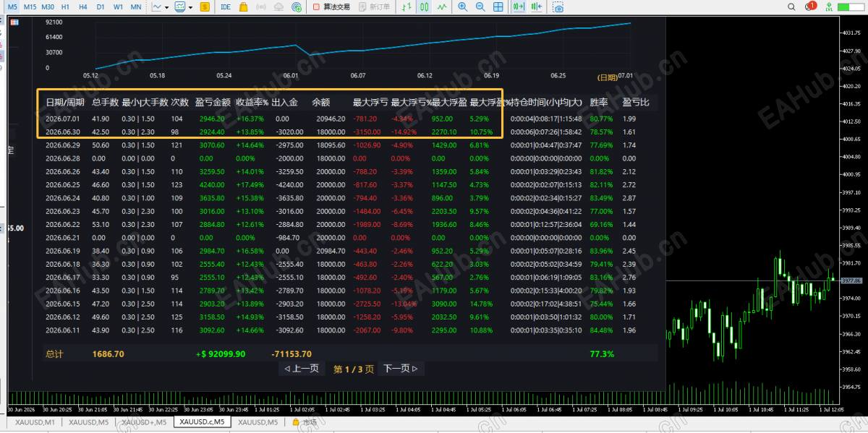Open the 市场 market tab
Screen dimensions: 868x433
tap(310, 422)
